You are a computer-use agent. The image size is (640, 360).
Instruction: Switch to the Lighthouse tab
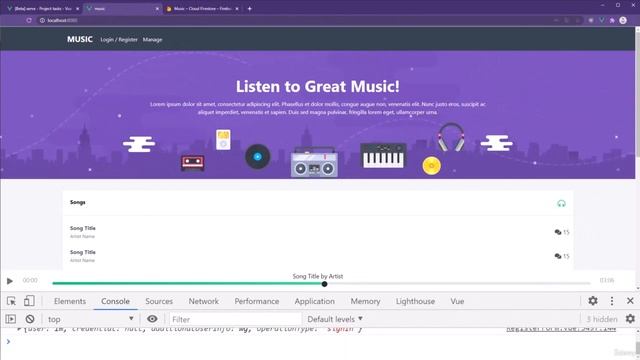(415, 301)
